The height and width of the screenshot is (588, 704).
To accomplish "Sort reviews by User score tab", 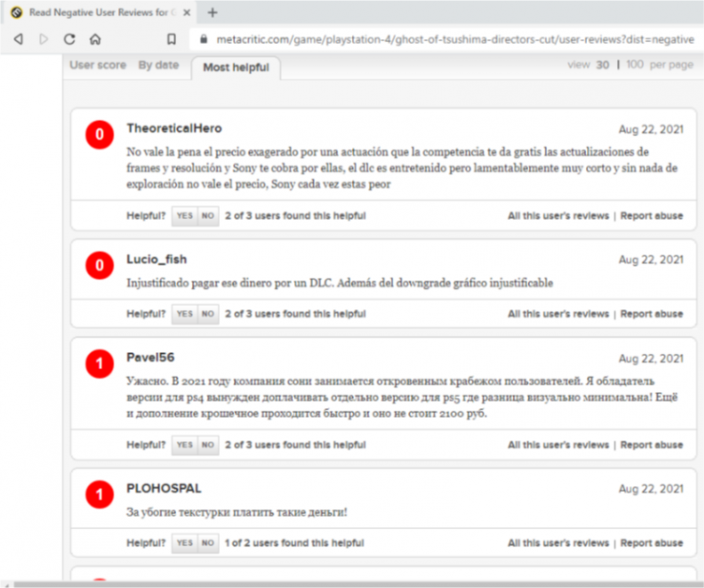I will point(97,66).
